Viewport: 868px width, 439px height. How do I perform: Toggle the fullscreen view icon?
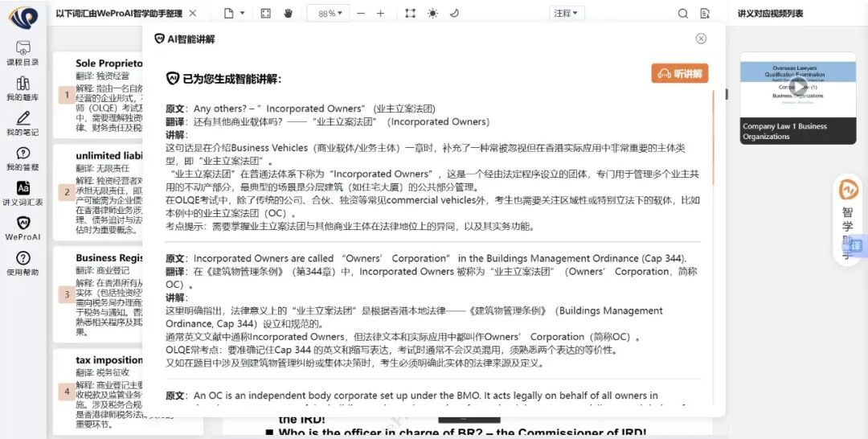(x=411, y=14)
